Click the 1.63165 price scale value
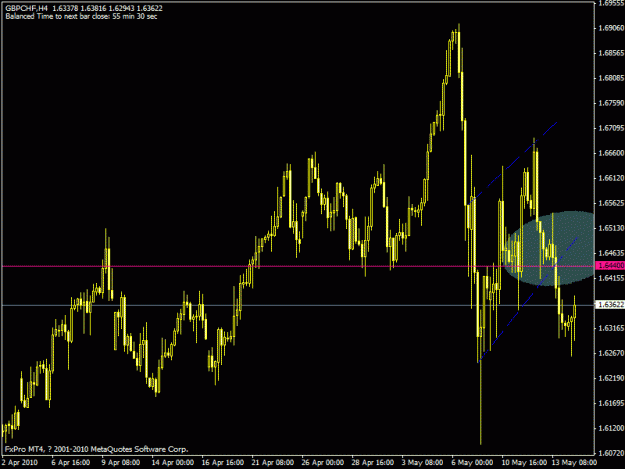The height and width of the screenshot is (469, 625). (x=611, y=328)
